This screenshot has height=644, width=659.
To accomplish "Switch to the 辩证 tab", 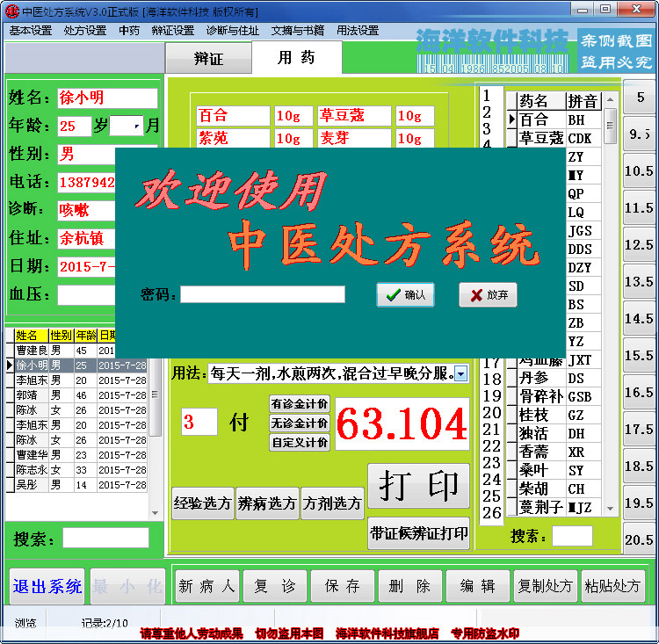I will 208,59.
